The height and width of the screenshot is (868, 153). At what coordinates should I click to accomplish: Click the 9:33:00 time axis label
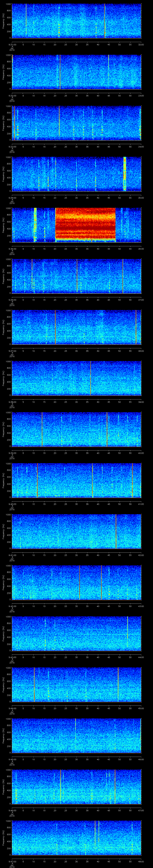click(x=12, y=147)
